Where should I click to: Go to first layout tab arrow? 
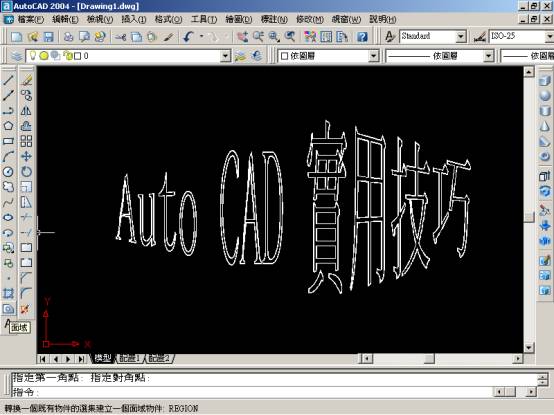point(42,359)
